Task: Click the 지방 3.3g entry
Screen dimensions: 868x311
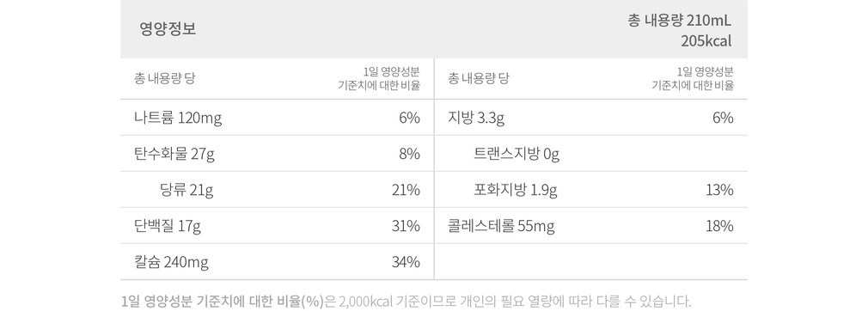Action: (x=476, y=118)
